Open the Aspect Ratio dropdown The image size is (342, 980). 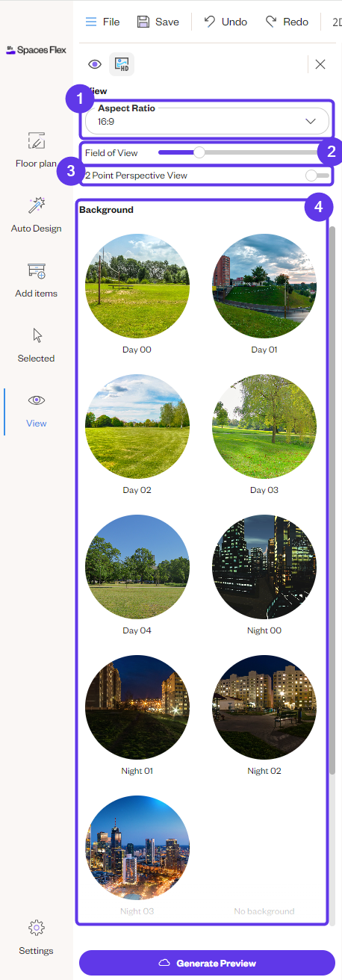(x=207, y=121)
